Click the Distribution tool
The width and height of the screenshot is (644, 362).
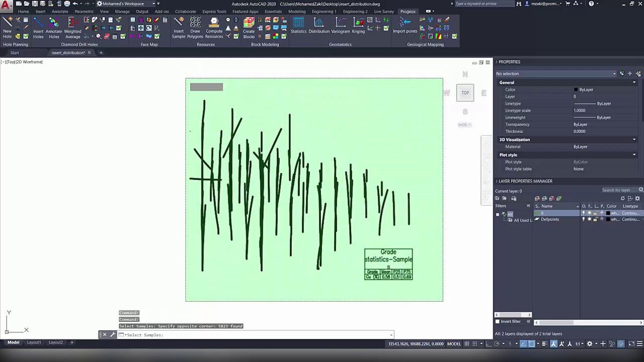point(319,26)
